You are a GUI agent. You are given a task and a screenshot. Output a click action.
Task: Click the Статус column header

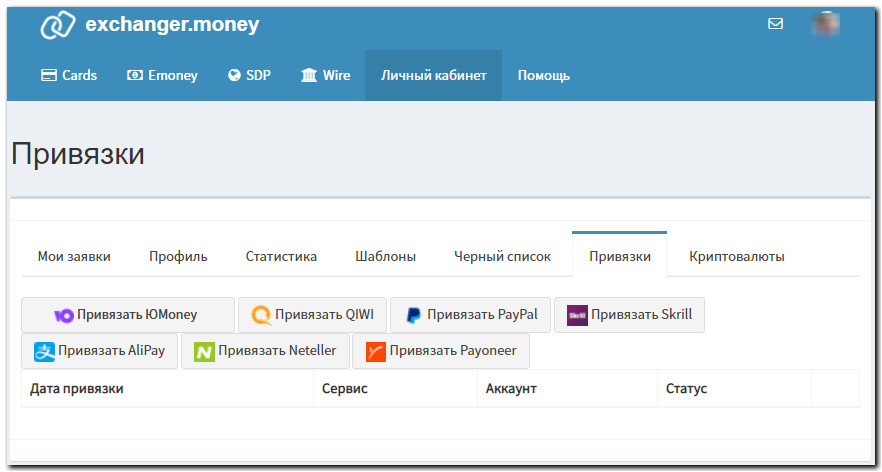click(x=686, y=389)
